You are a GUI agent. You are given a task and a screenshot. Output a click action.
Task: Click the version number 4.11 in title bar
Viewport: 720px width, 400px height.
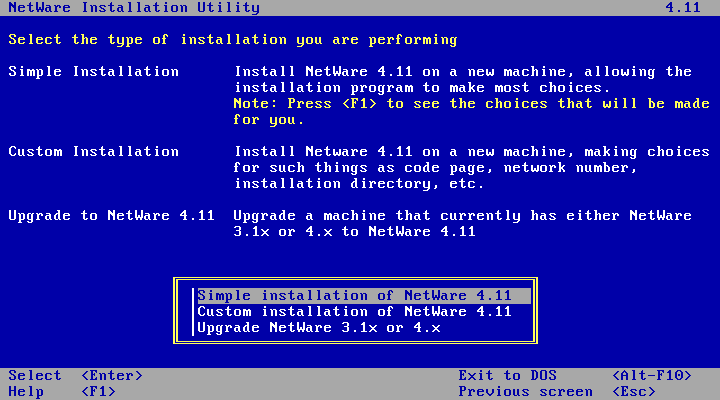pos(683,7)
